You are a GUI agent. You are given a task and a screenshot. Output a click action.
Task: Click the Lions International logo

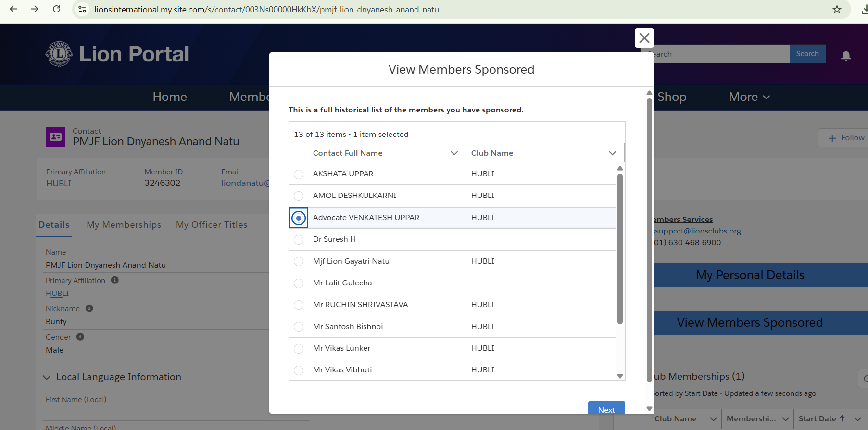point(59,54)
